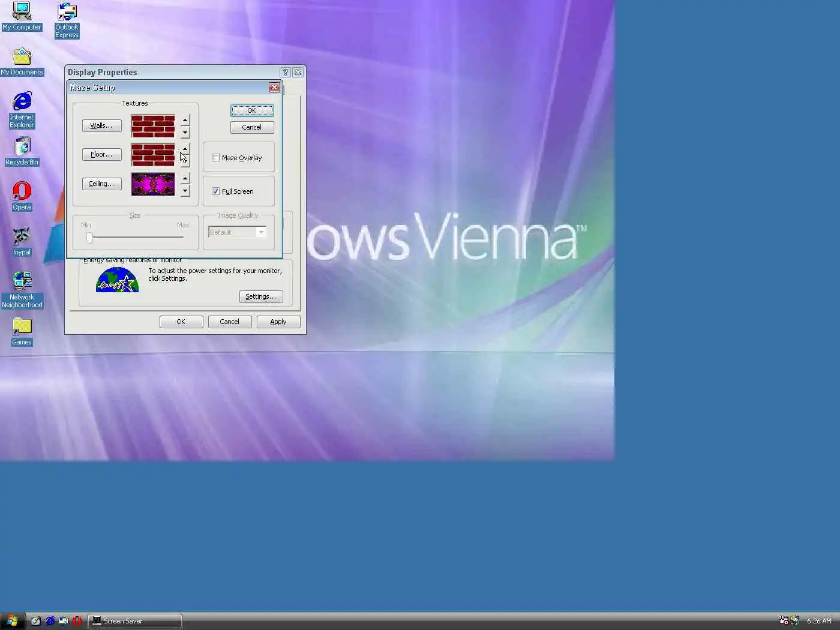Click the taskbar clock 6:26 AM
This screenshot has width=840, height=630.
pos(819,621)
